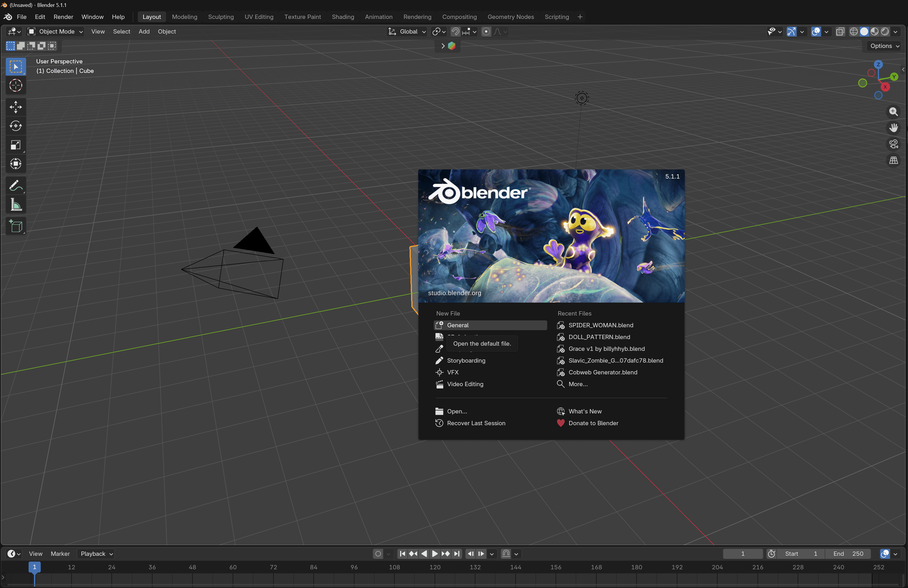Image resolution: width=908 pixels, height=588 pixels.
Task: Select the Transform tool
Action: (x=16, y=164)
